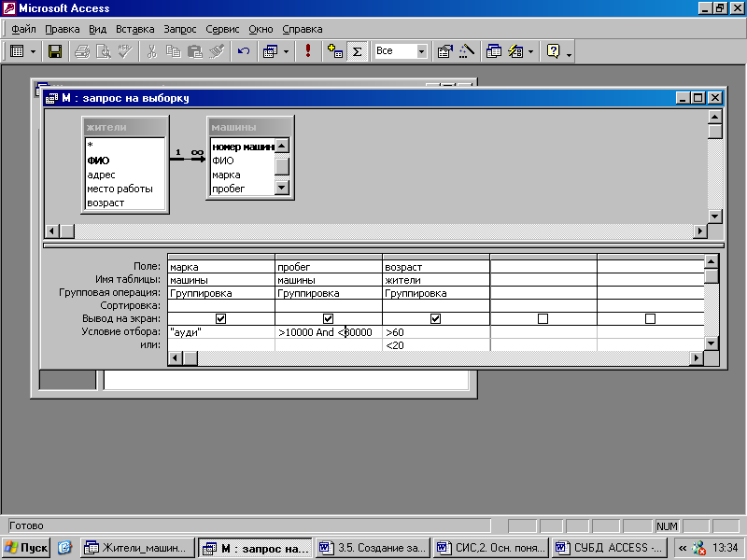Screen dimensions: 747x560
Task: Open the expression Build wand icon
Action: (x=467, y=51)
